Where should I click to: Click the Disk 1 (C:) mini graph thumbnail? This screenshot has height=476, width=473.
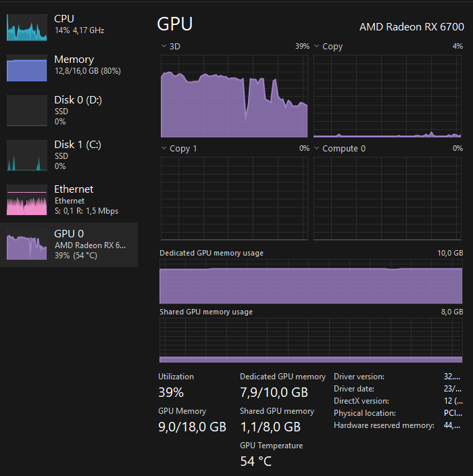[x=27, y=155]
